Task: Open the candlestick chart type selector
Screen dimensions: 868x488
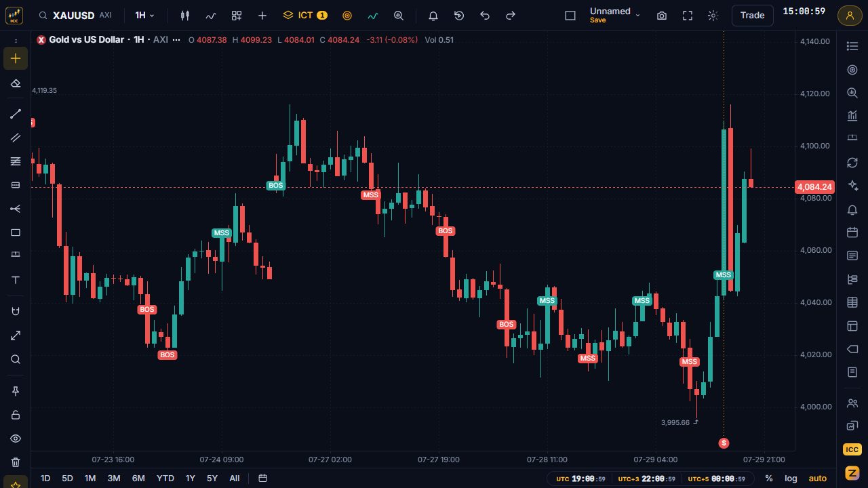Action: 185,16
